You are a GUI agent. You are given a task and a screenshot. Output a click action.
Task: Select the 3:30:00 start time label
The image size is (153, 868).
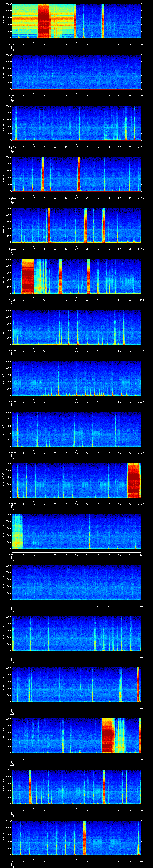(x=12, y=453)
